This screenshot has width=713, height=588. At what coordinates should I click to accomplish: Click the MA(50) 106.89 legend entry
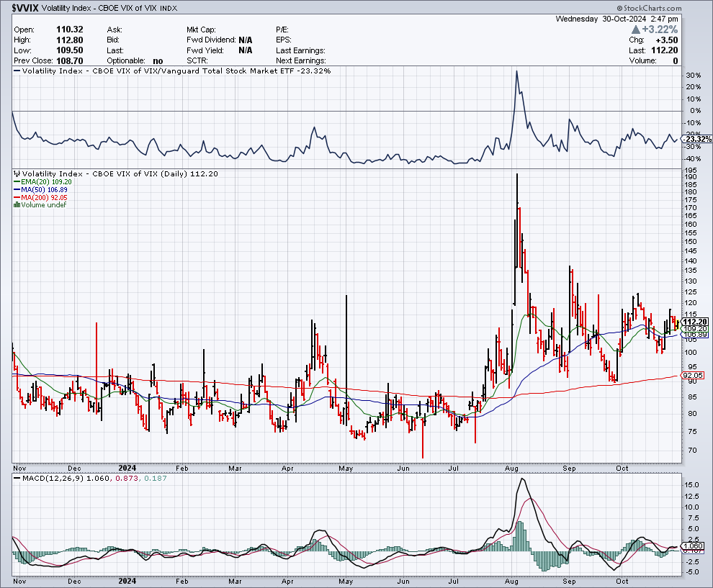(x=40, y=189)
